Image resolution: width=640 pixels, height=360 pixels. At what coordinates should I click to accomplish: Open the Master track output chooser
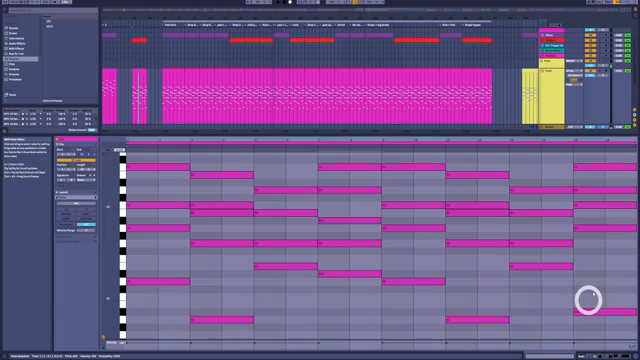tap(574, 127)
